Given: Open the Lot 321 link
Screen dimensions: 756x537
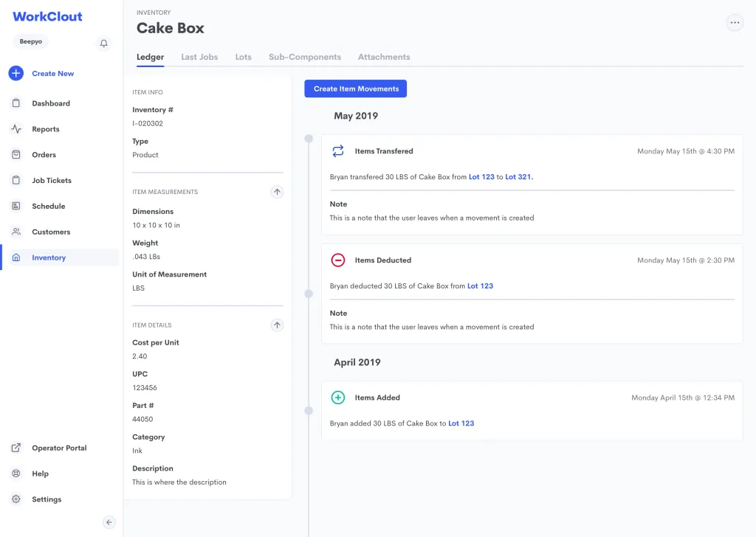Looking at the screenshot, I should [x=518, y=177].
